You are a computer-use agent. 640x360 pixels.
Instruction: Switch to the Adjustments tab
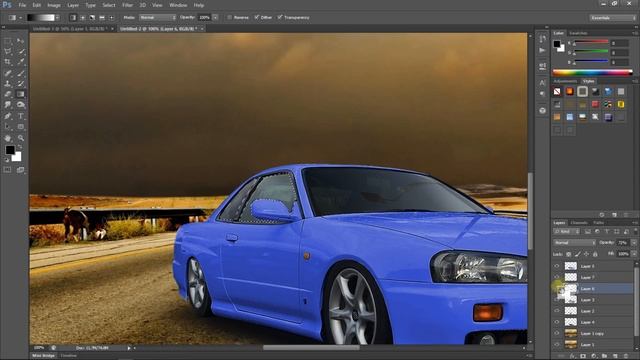pos(565,81)
